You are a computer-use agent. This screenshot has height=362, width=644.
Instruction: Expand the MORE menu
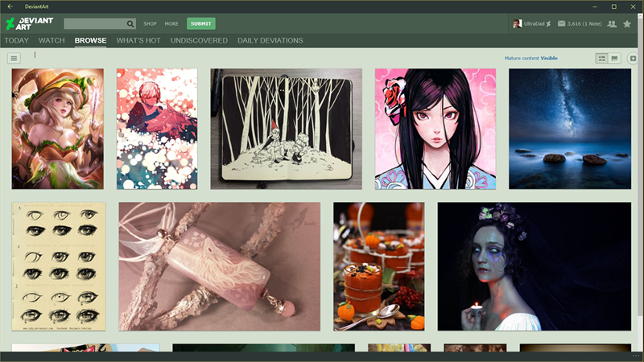click(x=171, y=24)
